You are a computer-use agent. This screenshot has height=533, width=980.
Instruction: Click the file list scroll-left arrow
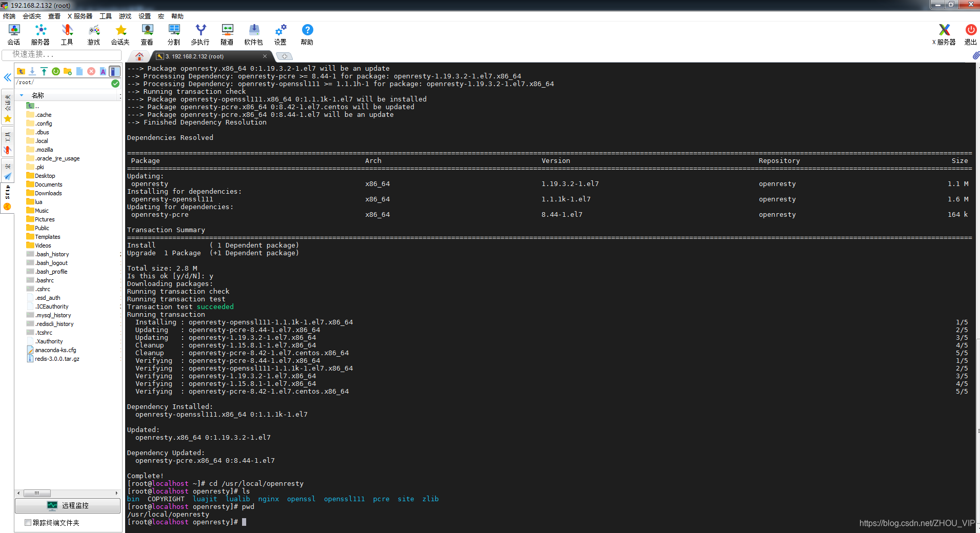pos(19,493)
